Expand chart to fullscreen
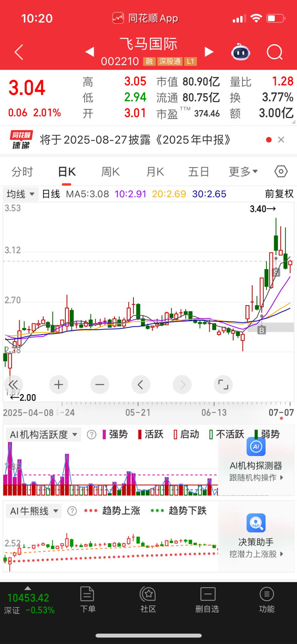This screenshot has height=644, width=297. coord(223,385)
